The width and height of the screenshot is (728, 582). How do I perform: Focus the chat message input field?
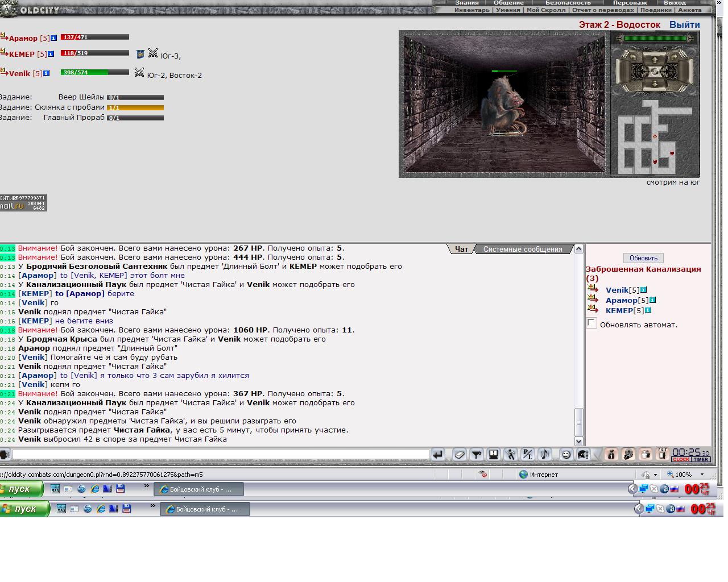click(x=221, y=455)
